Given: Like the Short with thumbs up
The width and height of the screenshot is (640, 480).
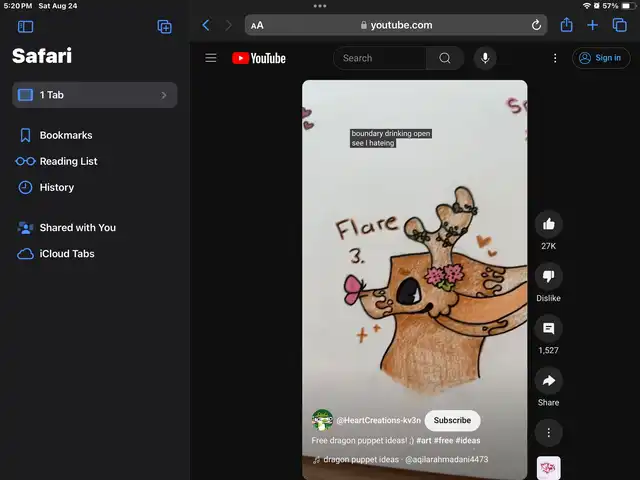Looking at the screenshot, I should click(548, 224).
